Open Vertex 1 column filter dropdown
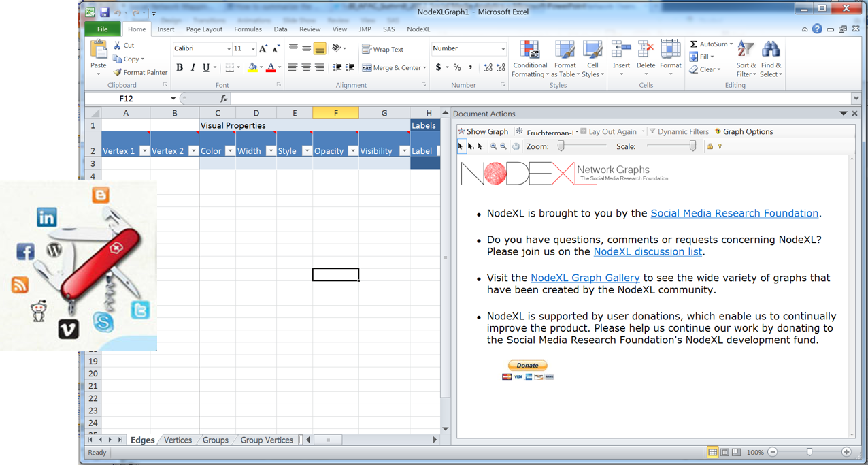Screen dimensions: 868x465 (144, 150)
